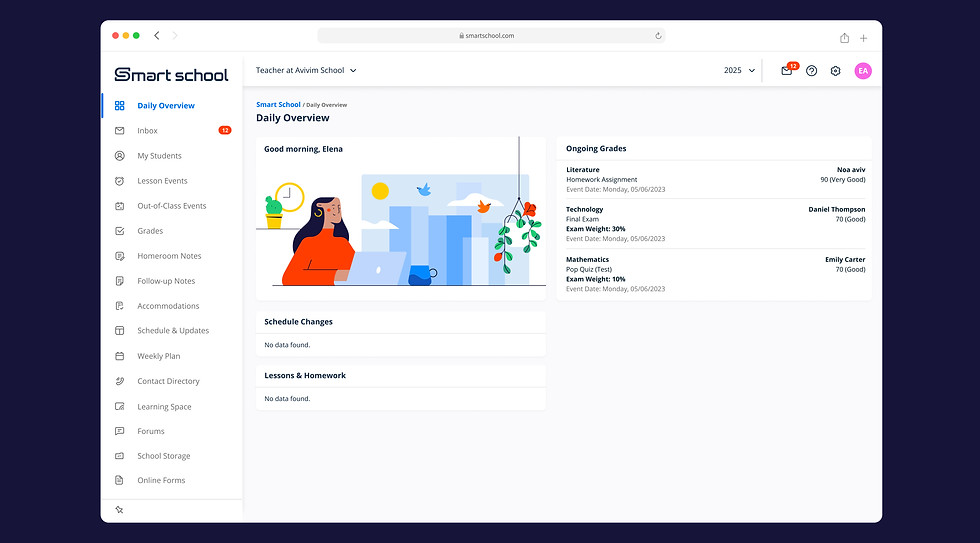Click the pin icon at sidebar bottom
Screen dimensions: 980x543
[x=119, y=510]
